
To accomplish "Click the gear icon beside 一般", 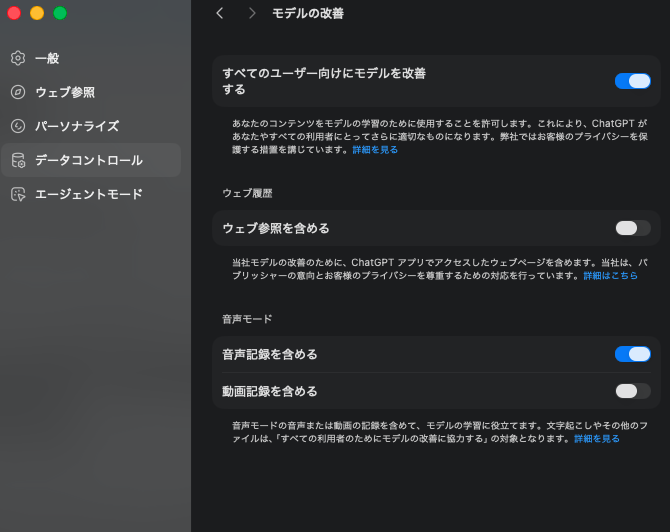I will point(18,58).
